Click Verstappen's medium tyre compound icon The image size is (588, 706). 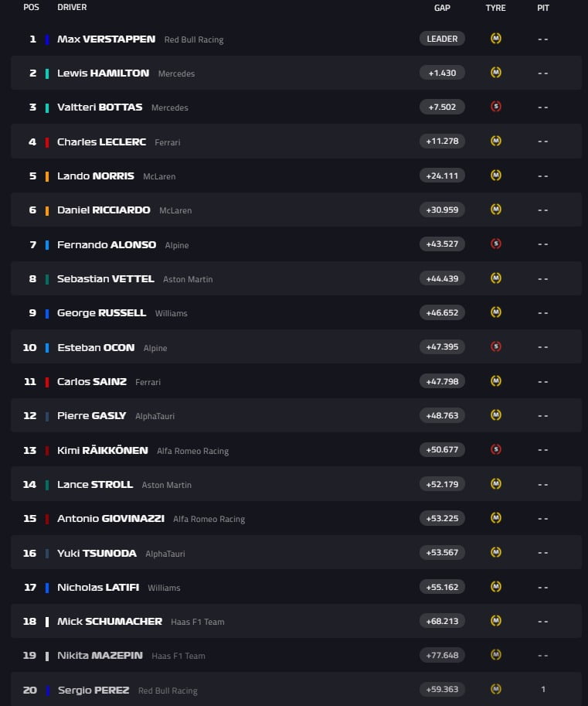(495, 38)
